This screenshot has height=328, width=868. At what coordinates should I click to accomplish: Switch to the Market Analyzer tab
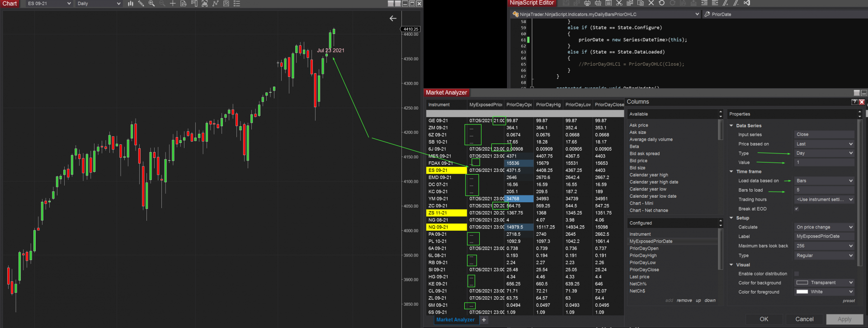tap(455, 320)
